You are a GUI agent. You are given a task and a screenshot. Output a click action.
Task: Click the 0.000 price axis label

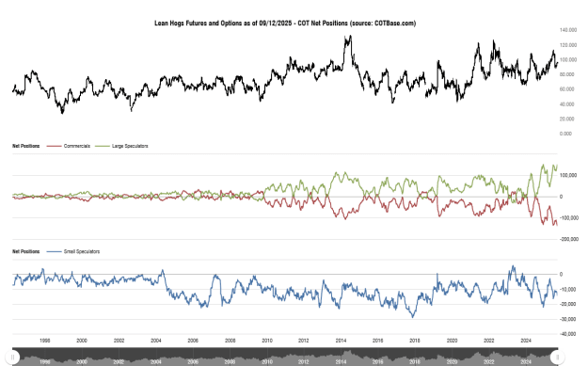pyautogui.click(x=565, y=134)
